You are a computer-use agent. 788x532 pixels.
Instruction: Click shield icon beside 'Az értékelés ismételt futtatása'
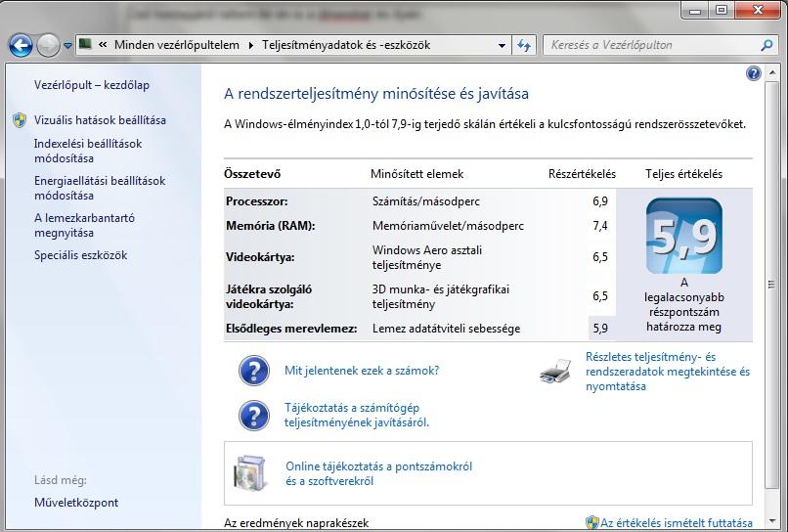(592, 522)
